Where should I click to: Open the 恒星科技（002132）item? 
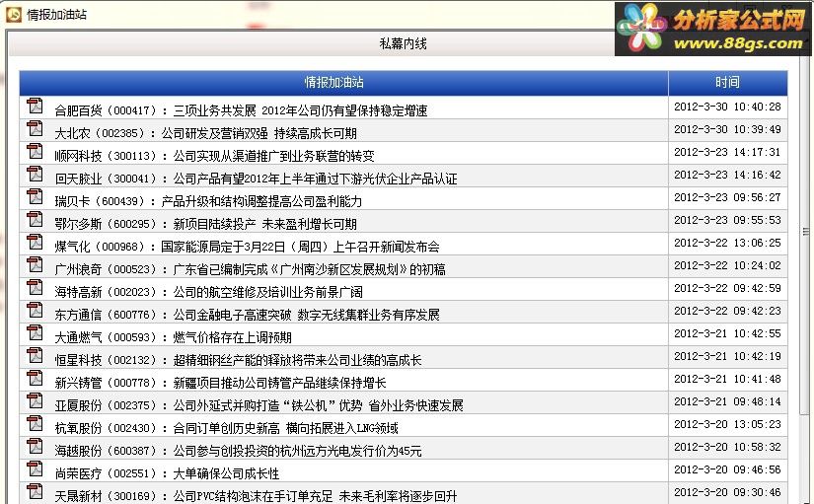click(239, 360)
